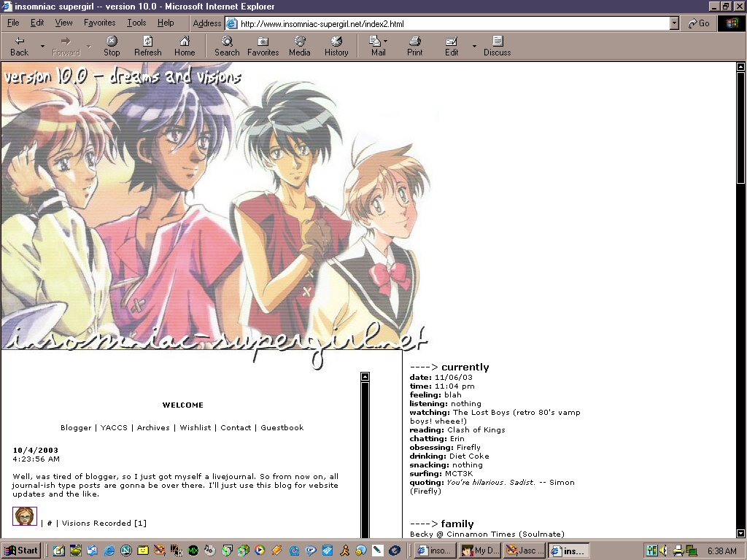Open the Archives link
Screen dimensions: 747x560
click(x=153, y=427)
